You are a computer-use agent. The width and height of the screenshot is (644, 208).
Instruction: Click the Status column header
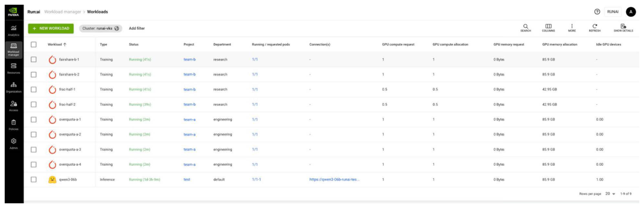pos(133,44)
